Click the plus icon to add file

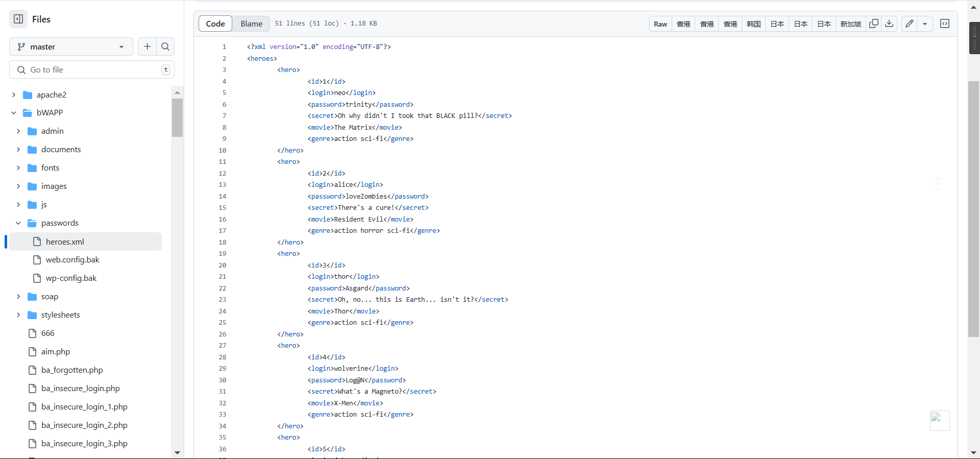(x=147, y=46)
